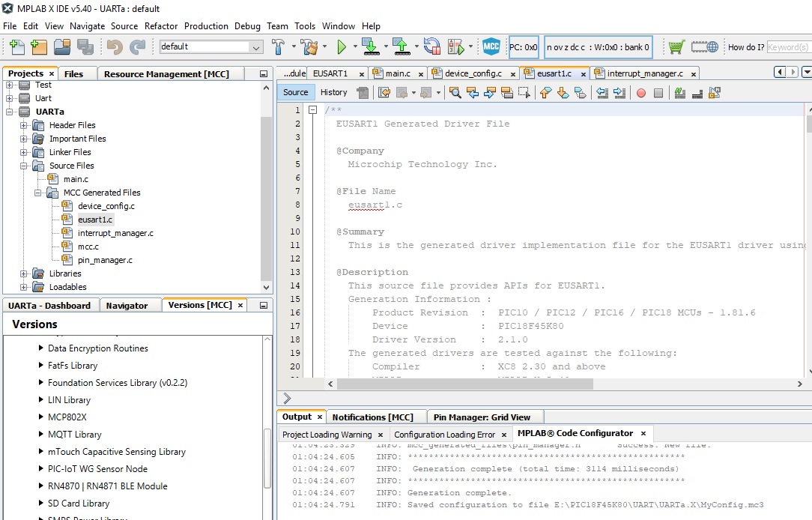Image resolution: width=812 pixels, height=520 pixels.
Task: Click the Last Edit icon in editor toolbar
Action: coord(384,93)
